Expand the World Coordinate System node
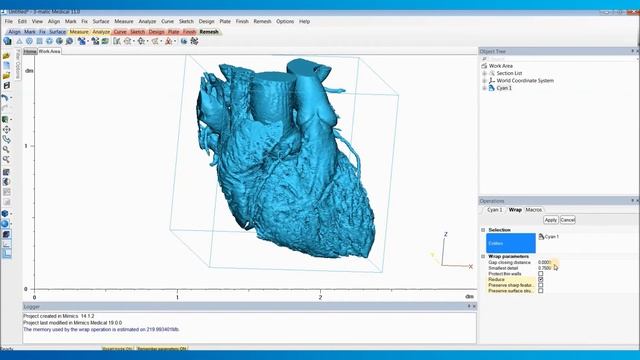This screenshot has width=640, height=360. tap(484, 80)
